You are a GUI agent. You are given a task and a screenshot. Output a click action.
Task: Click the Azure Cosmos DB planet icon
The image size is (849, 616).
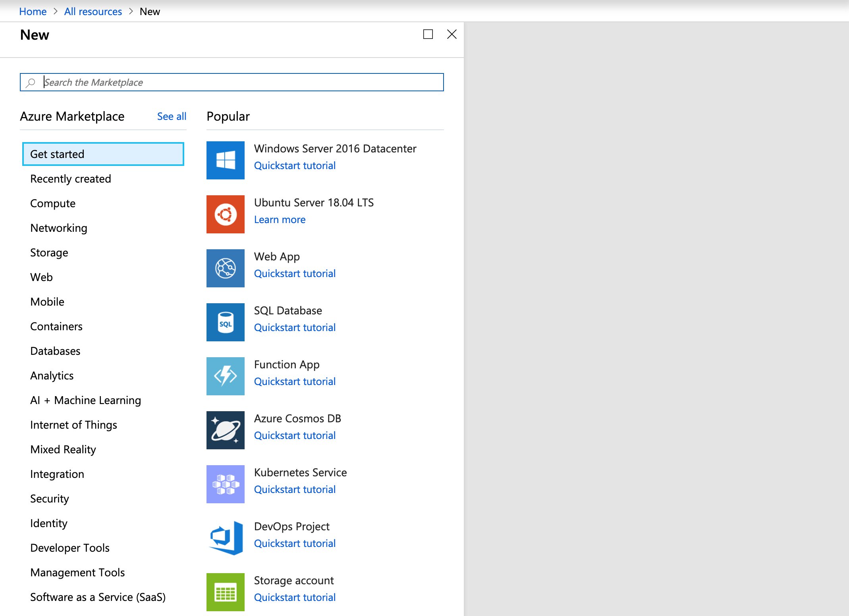[x=225, y=430]
